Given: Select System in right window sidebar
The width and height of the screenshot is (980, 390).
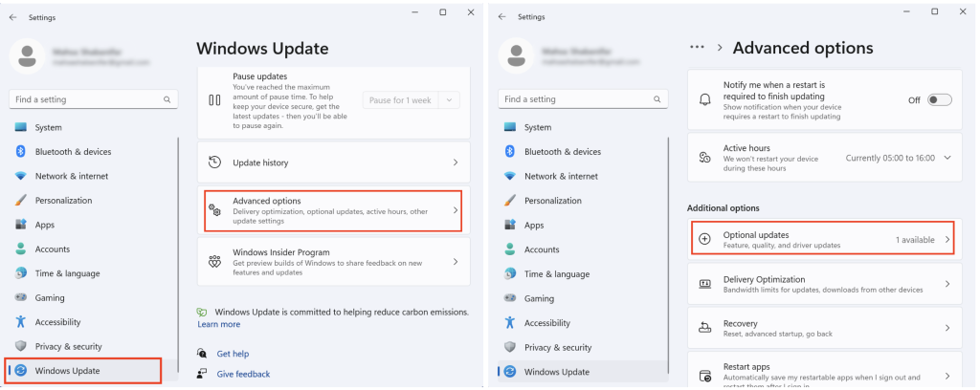Looking at the screenshot, I should point(583,127).
